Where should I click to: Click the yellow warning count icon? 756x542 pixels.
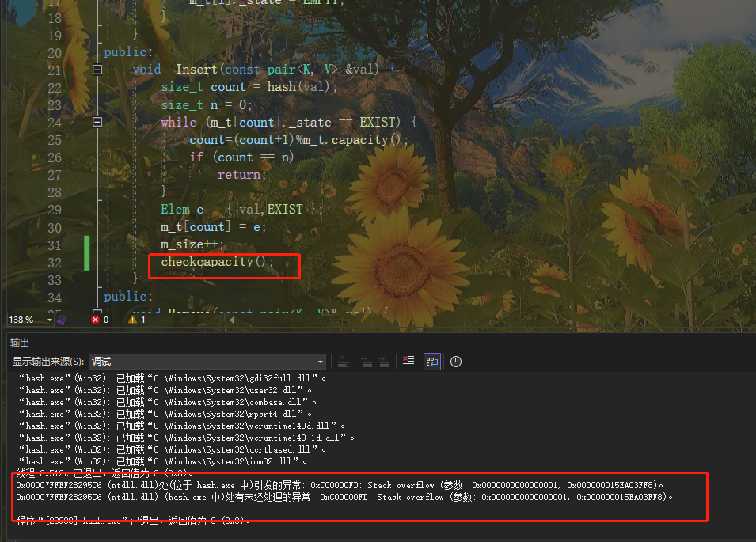(132, 320)
